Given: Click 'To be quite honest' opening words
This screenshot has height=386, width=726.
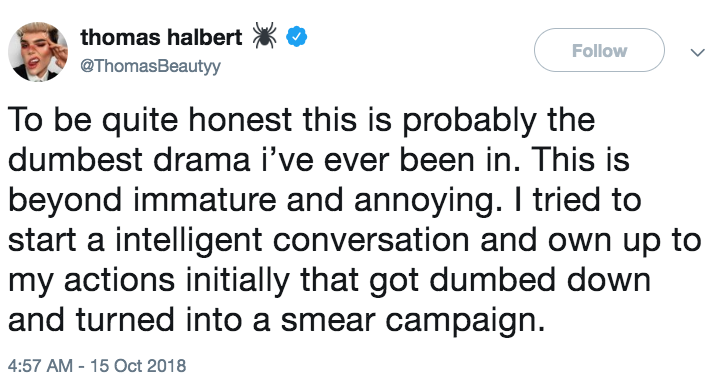Looking at the screenshot, I should pyautogui.click(x=150, y=120).
